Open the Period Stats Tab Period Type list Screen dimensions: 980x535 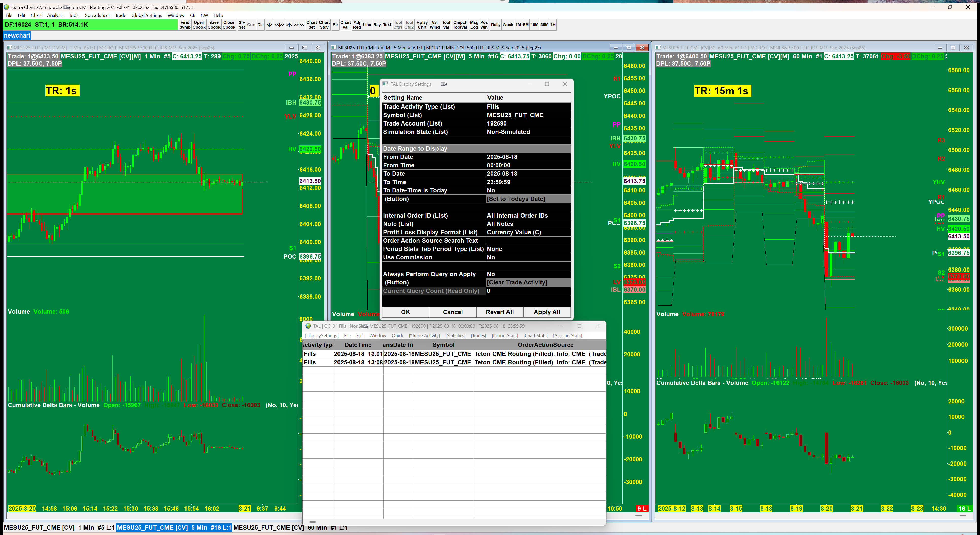(528, 249)
